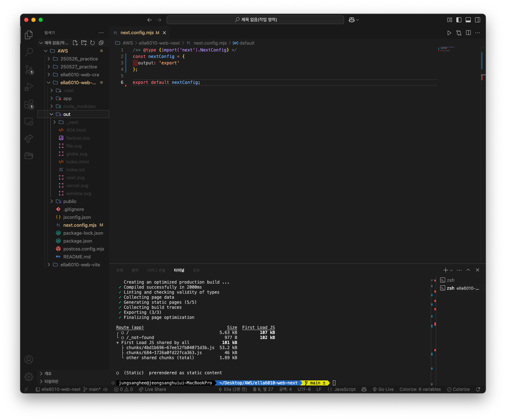The height and width of the screenshot is (420, 506).
Task: Refresh the explorer tree
Action: click(x=92, y=43)
